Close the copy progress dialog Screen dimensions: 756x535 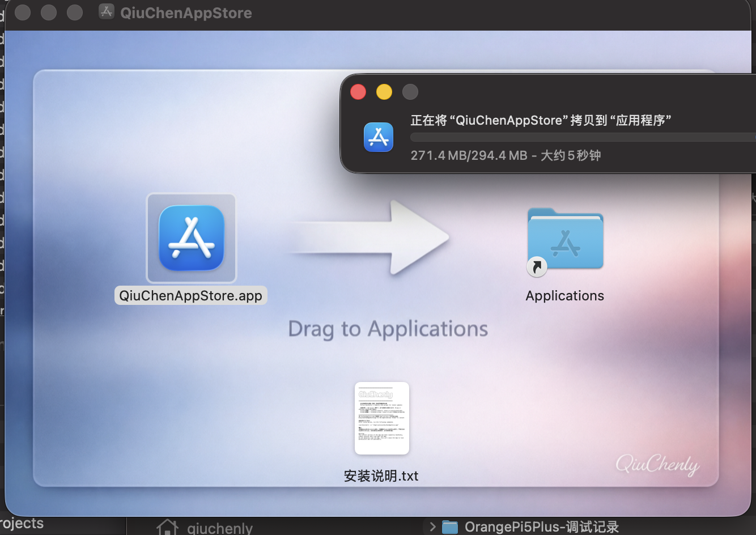[x=358, y=92]
